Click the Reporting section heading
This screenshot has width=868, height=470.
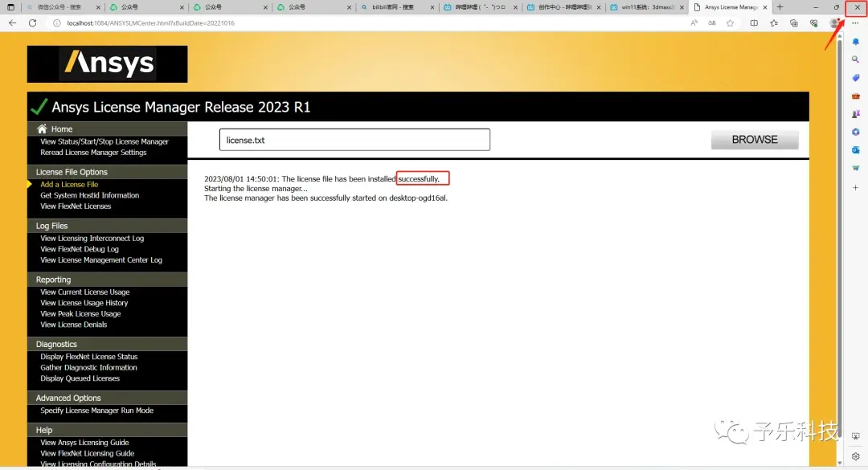(53, 280)
